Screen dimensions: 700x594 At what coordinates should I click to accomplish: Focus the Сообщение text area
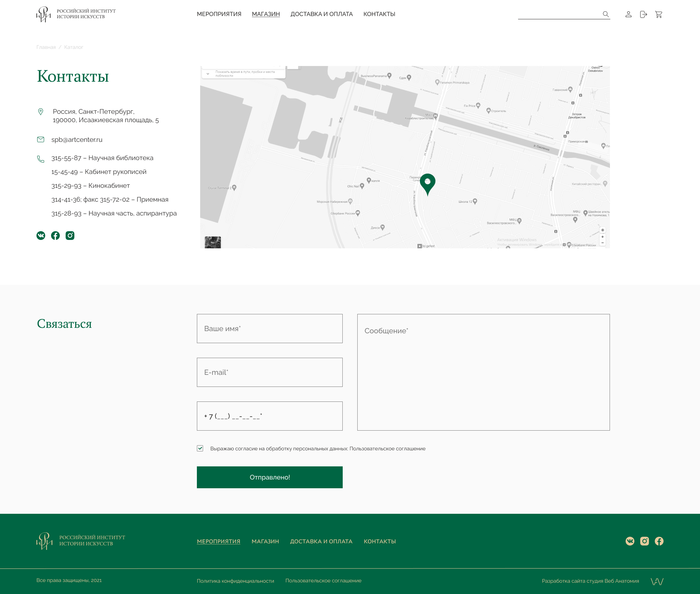coord(483,372)
